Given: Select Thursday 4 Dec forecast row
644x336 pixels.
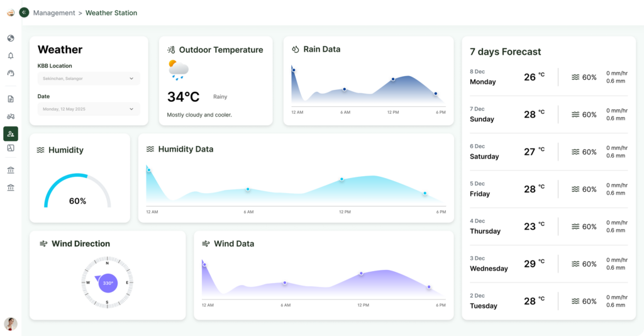Looking at the screenshot, I should click(x=548, y=226).
